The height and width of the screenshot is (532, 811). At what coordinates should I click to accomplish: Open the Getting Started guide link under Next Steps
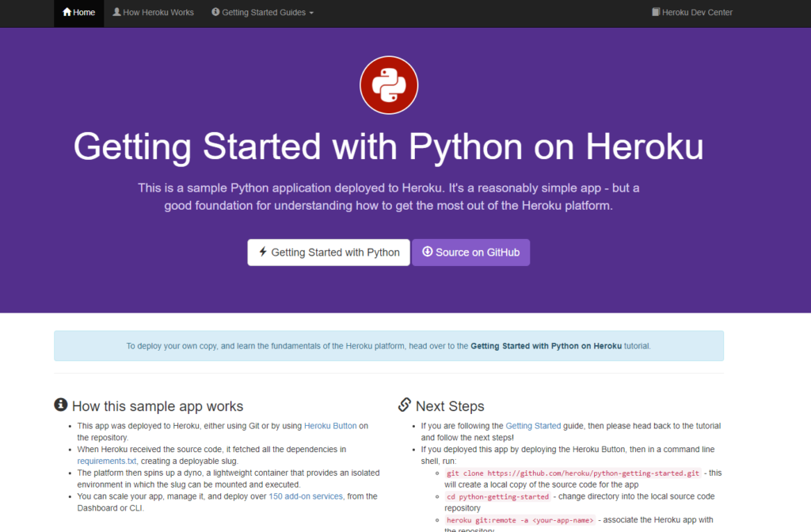click(x=533, y=425)
